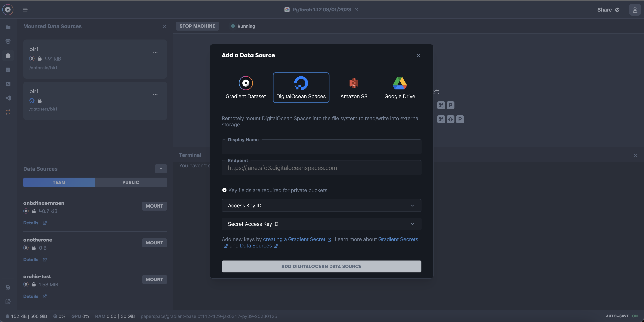Image resolution: width=644 pixels, height=322 pixels.
Task: Click the STOP MACHINE button
Action: [x=197, y=26]
